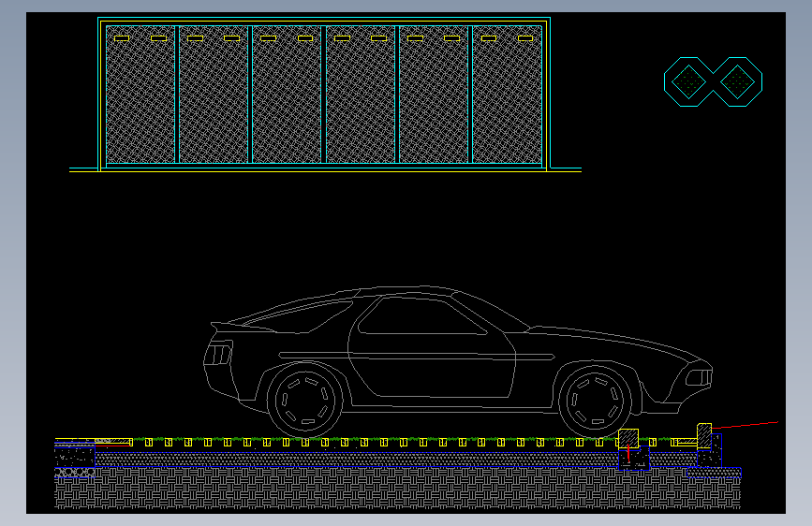Select the car's rear wheel
Viewport: 812px width, 526px height.
point(305,401)
